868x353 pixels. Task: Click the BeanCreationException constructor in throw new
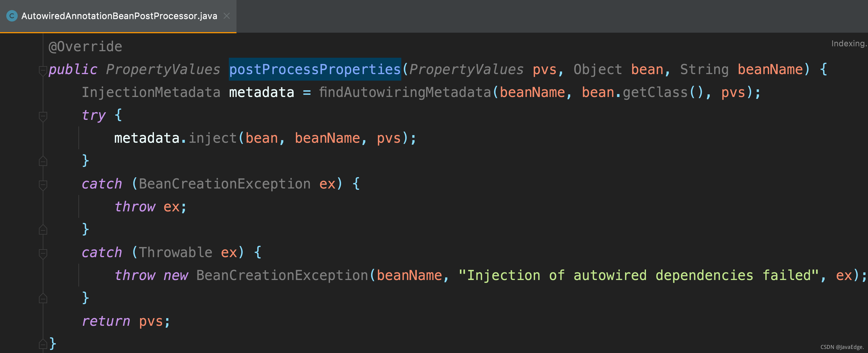point(282,276)
